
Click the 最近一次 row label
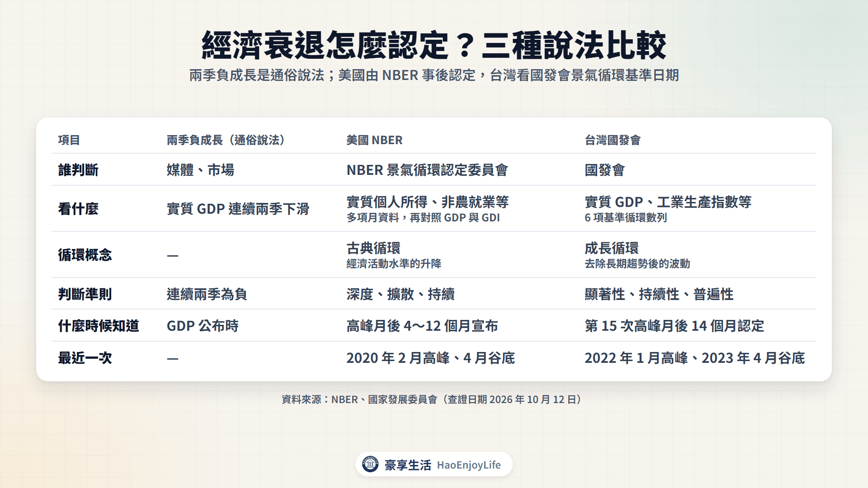(85, 358)
